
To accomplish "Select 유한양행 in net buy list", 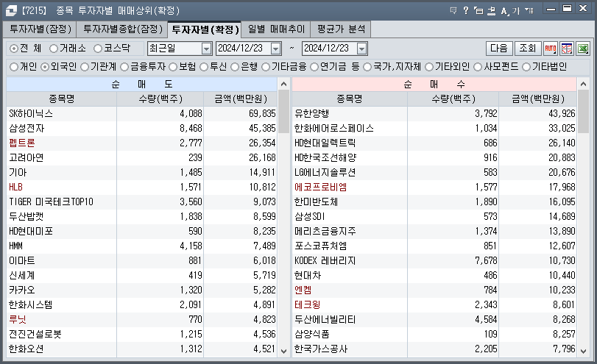I will click(312, 113).
